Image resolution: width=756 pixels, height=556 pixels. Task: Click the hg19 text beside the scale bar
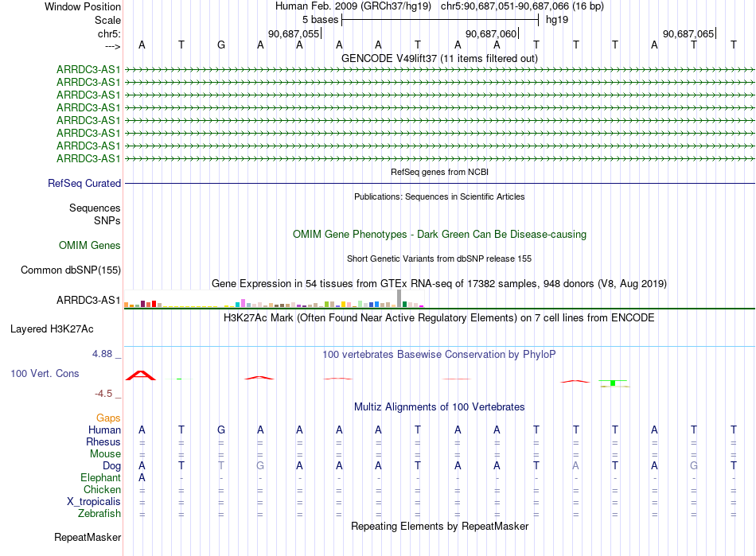tap(557, 20)
